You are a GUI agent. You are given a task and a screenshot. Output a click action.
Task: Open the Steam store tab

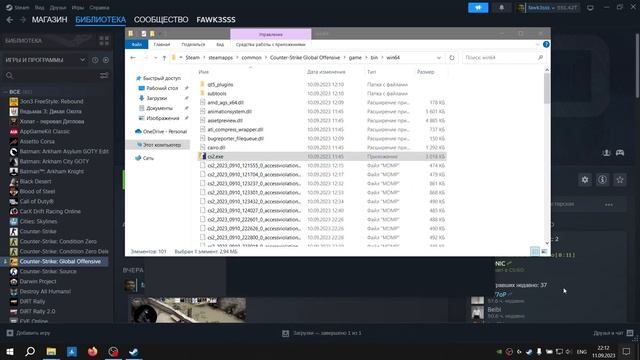click(x=49, y=20)
